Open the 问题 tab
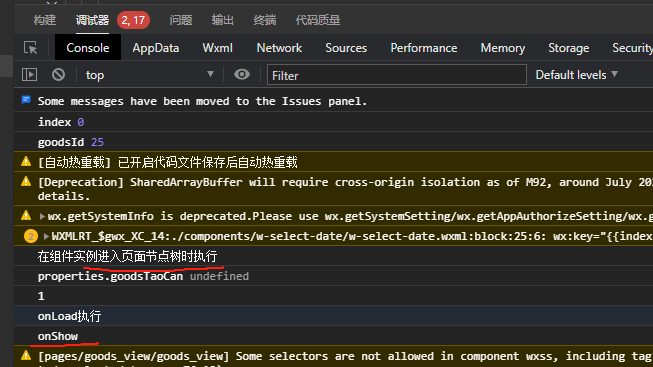Image resolution: width=653 pixels, height=367 pixels. pos(181,20)
